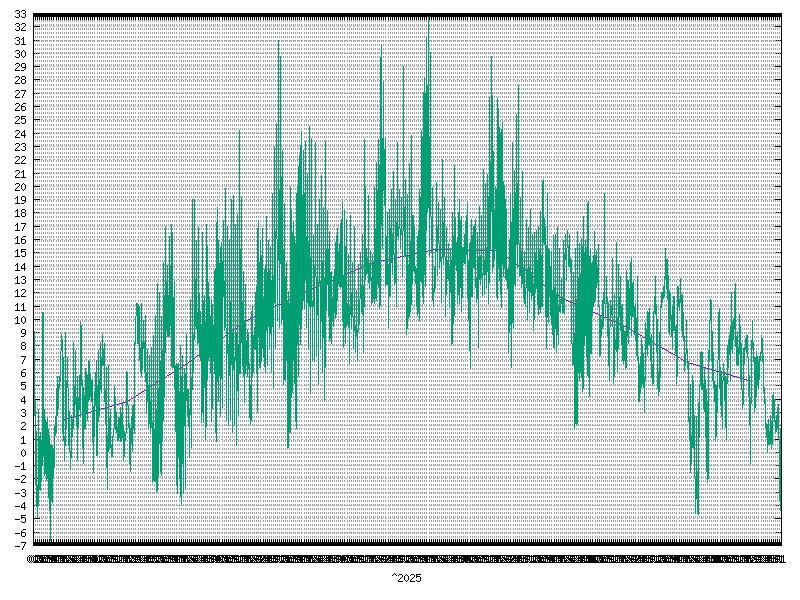The width and height of the screenshot is (800, 600).
Task: Click the 30 label on the y-axis
Action: coord(20,54)
